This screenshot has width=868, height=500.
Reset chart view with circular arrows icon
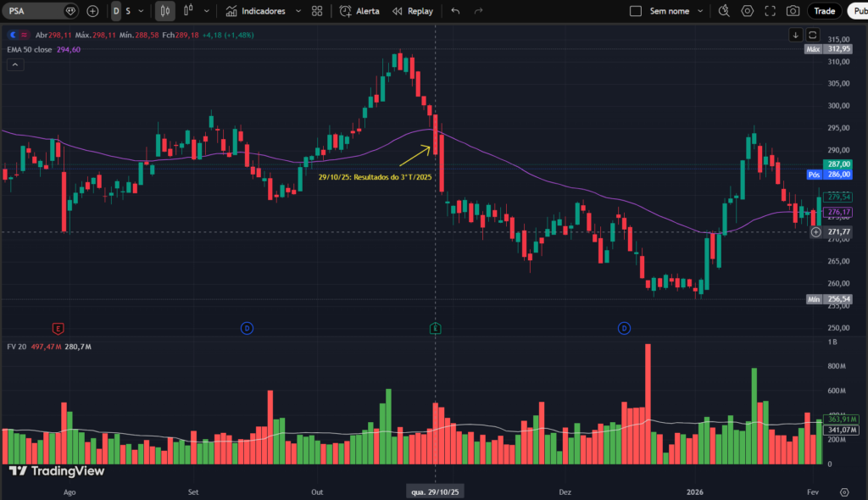[812, 35]
